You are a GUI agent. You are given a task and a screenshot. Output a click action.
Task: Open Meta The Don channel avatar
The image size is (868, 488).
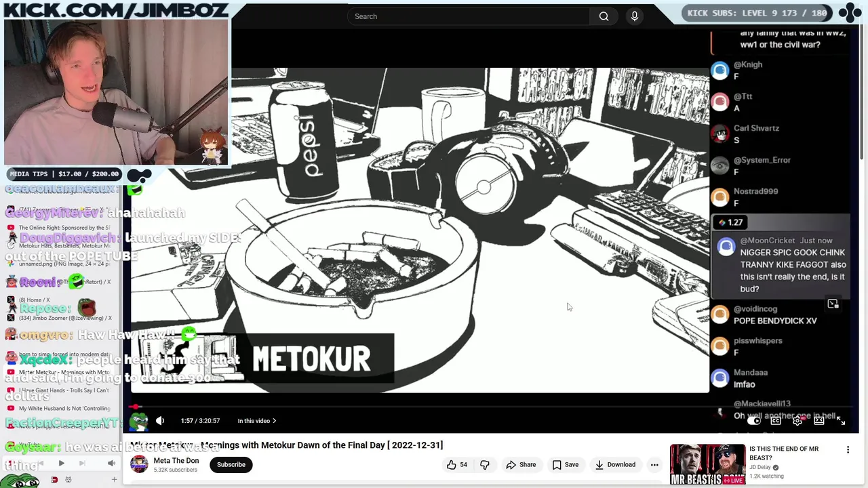[x=139, y=464]
